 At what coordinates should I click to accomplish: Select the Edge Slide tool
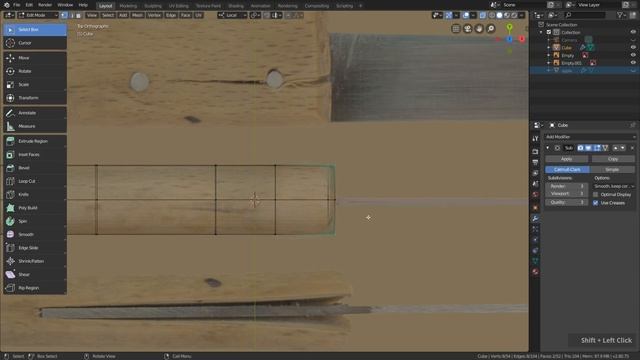(x=35, y=248)
